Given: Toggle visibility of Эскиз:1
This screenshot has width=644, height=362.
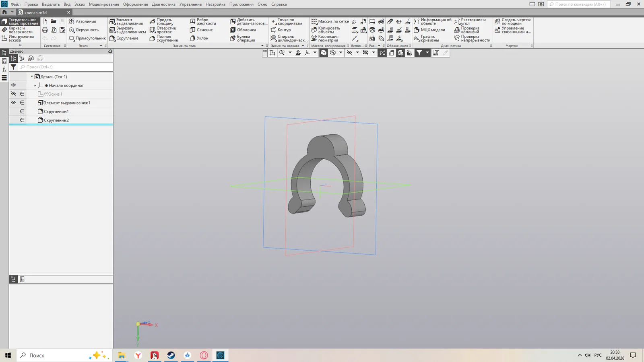Looking at the screenshot, I should pos(13,94).
